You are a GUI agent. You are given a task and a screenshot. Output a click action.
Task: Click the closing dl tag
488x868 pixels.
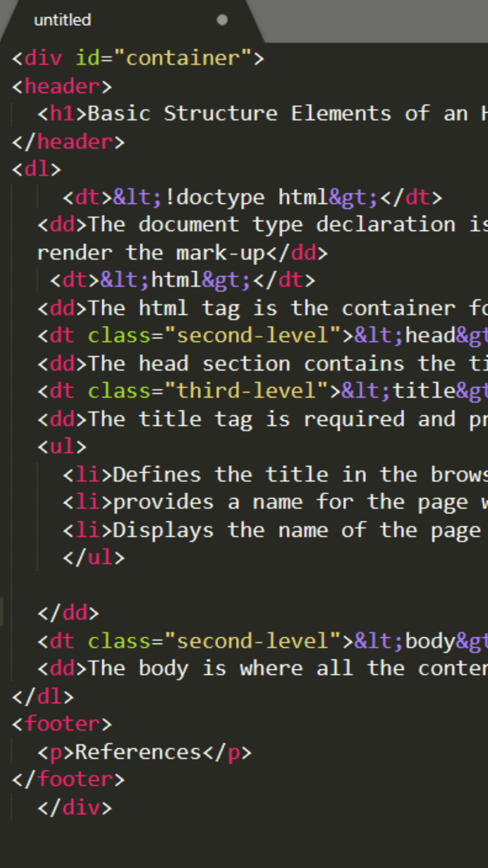(x=43, y=697)
